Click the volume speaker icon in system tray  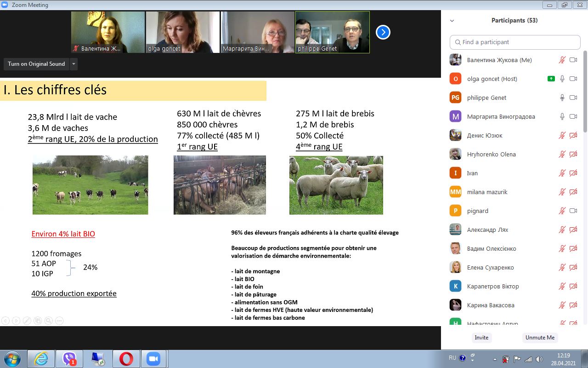(x=538, y=359)
